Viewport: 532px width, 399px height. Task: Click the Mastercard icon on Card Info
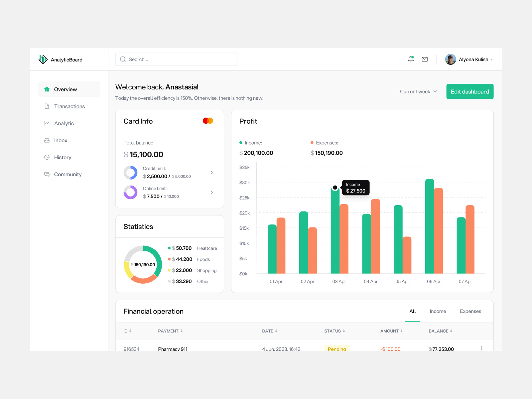click(207, 120)
